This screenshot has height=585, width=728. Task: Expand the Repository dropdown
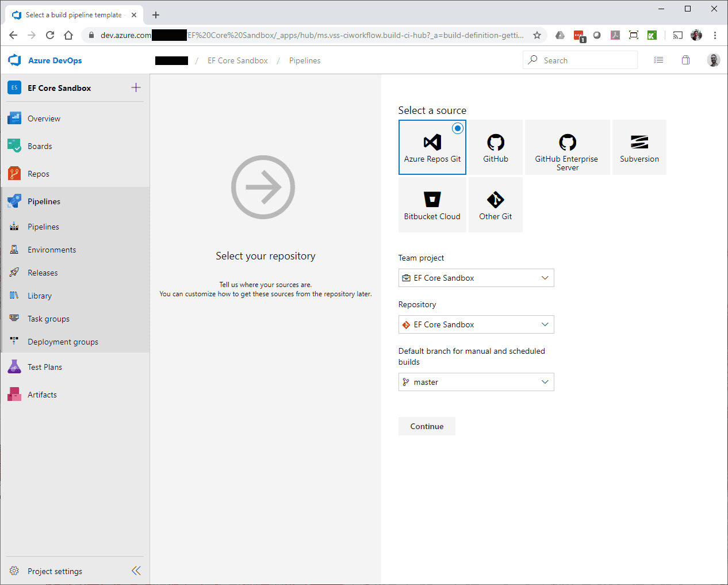476,324
